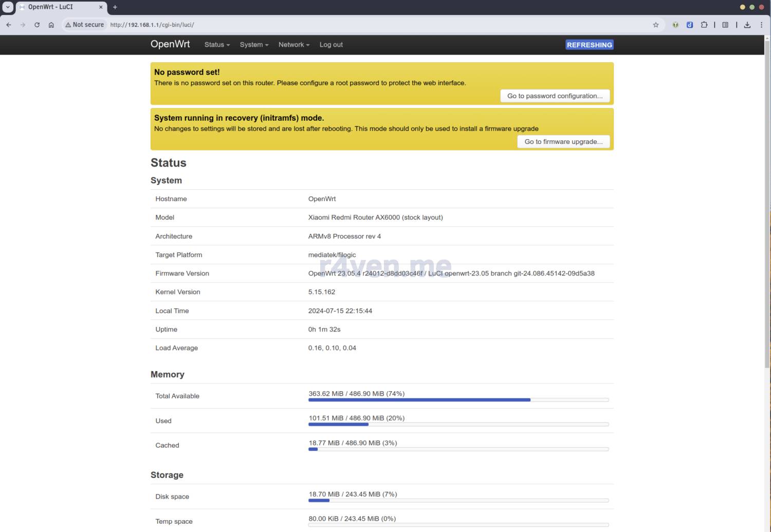Click the OpenWrt brand link in header
This screenshot has width=771, height=532.
coord(170,44)
